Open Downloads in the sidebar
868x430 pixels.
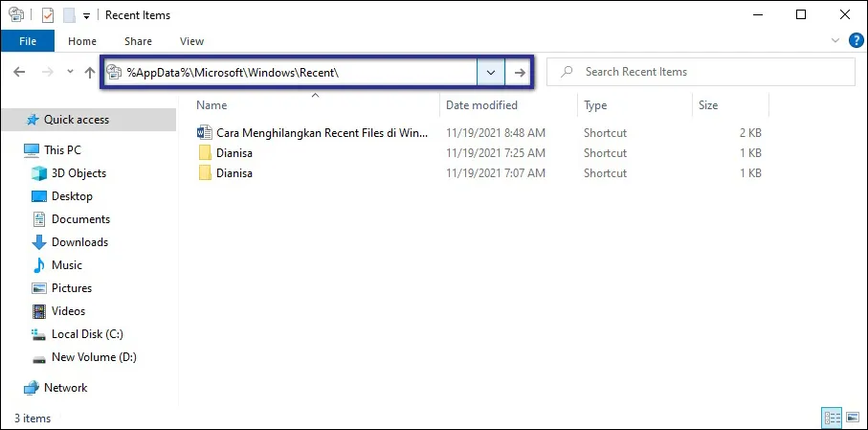coord(79,242)
